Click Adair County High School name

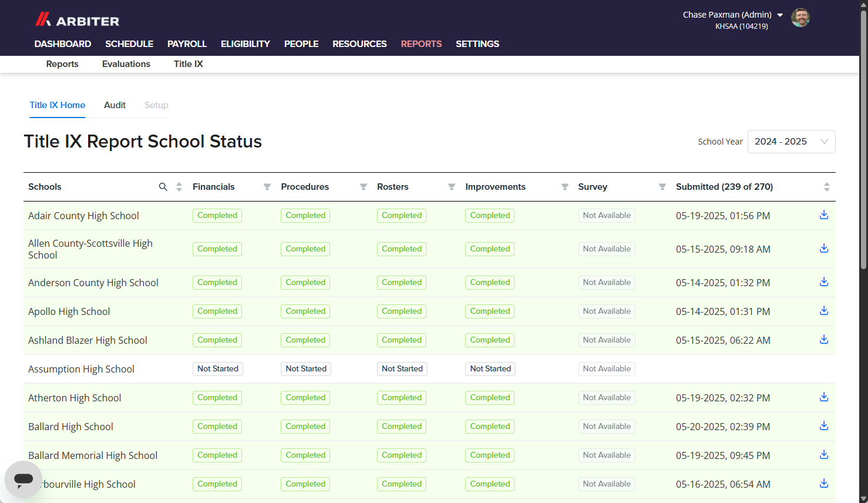click(x=83, y=216)
